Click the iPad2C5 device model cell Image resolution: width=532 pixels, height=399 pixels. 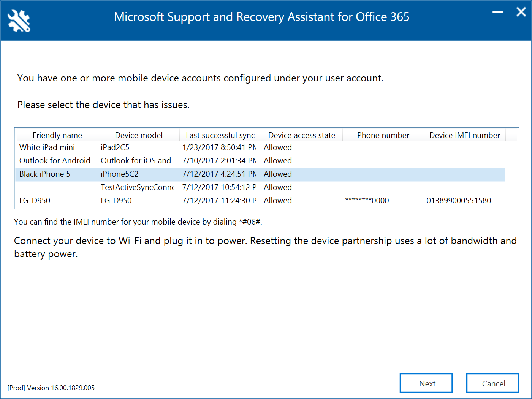(x=115, y=147)
